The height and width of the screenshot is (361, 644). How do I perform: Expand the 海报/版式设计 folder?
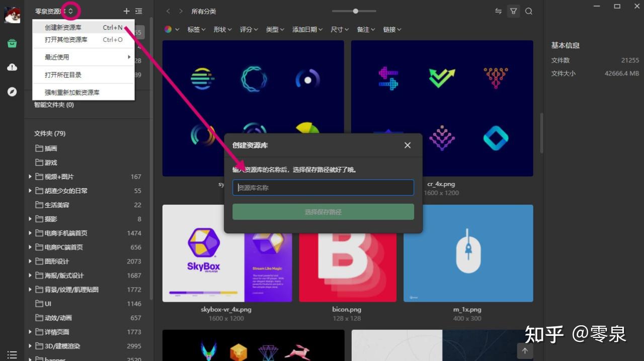pos(30,275)
